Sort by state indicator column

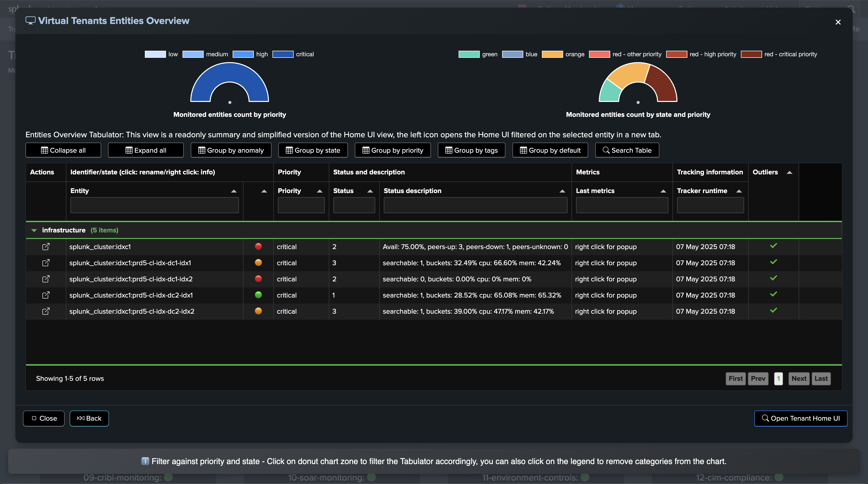(x=264, y=191)
